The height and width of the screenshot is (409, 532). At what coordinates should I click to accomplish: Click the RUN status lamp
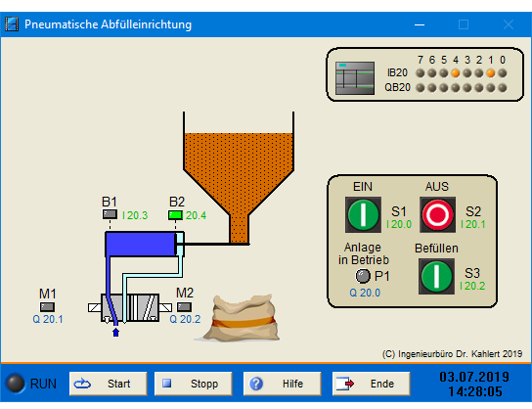tap(16, 384)
